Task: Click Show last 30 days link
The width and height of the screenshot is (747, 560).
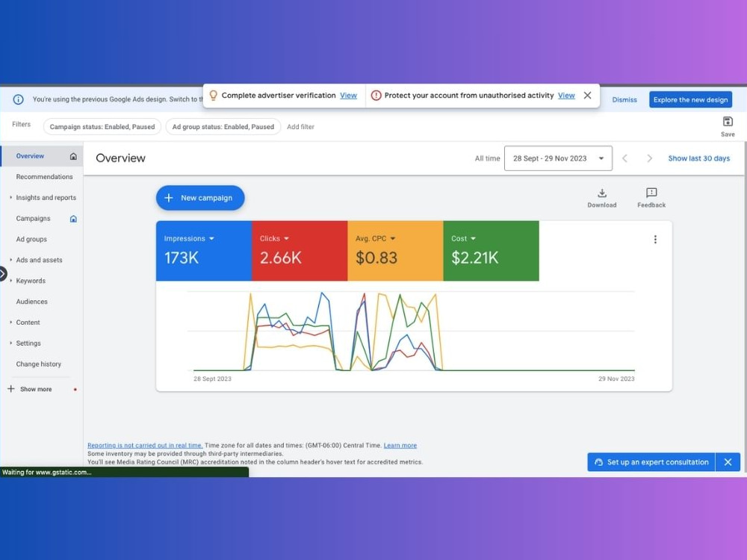Action: [699, 158]
